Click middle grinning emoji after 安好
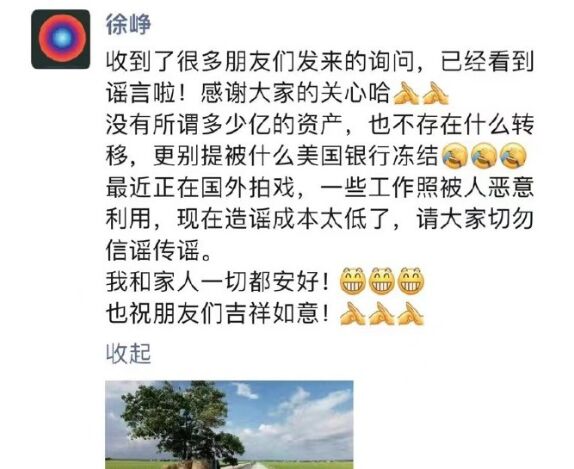Image resolution: width=574 pixels, height=469 pixels. tap(382, 281)
